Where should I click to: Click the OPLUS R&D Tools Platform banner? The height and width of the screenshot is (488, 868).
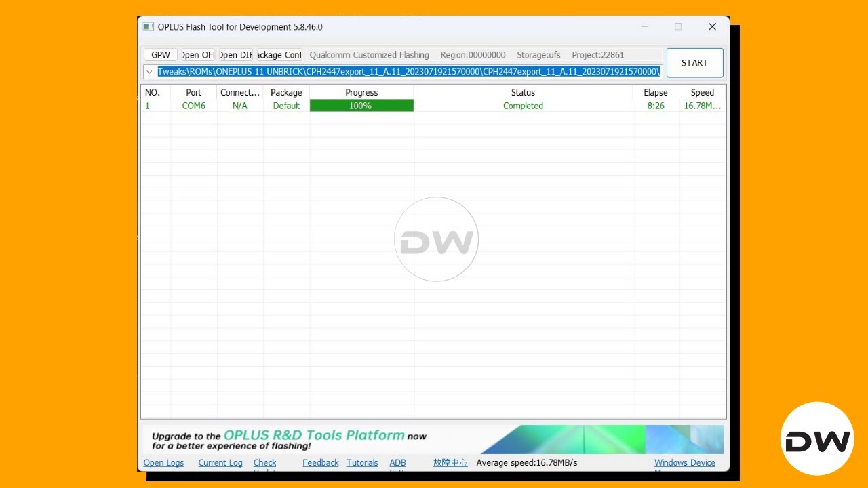[433, 439]
